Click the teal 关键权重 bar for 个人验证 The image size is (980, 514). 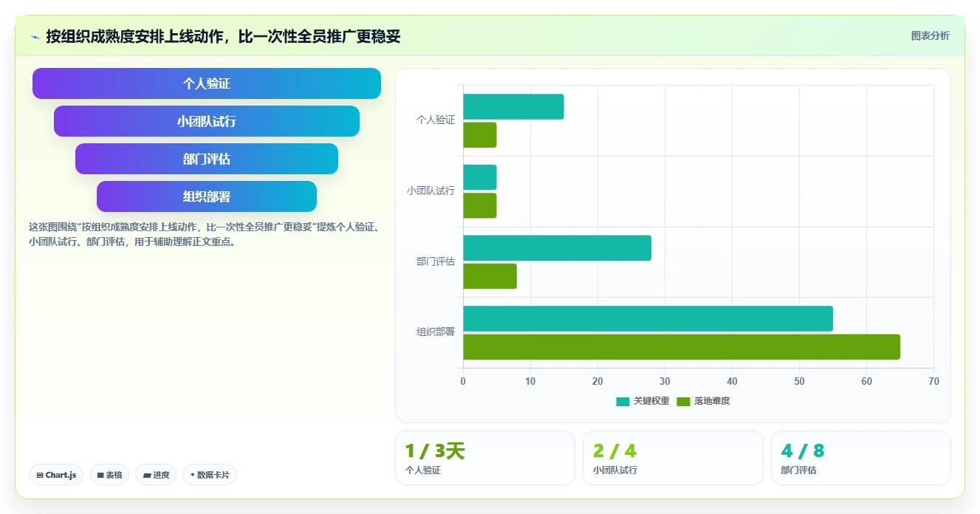513,106
